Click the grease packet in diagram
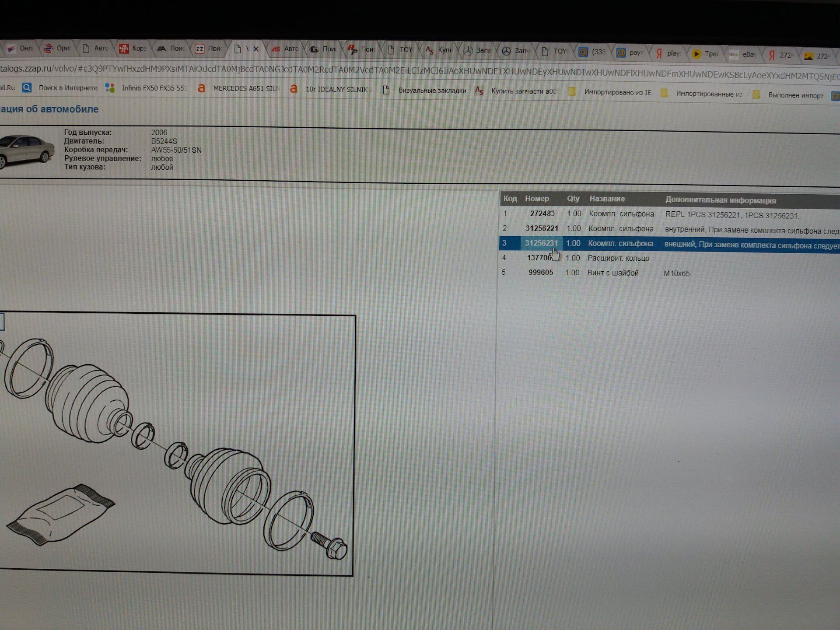The width and height of the screenshot is (840, 630). (61, 514)
